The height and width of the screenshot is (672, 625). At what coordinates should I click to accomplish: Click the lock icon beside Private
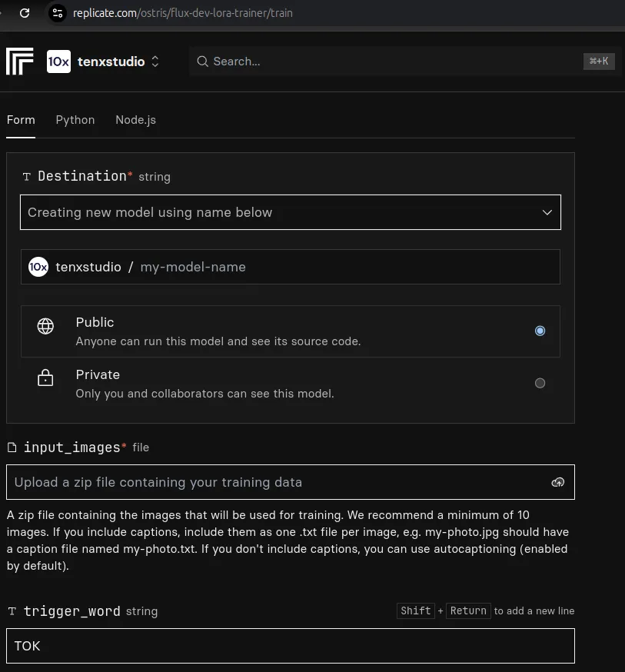point(45,378)
